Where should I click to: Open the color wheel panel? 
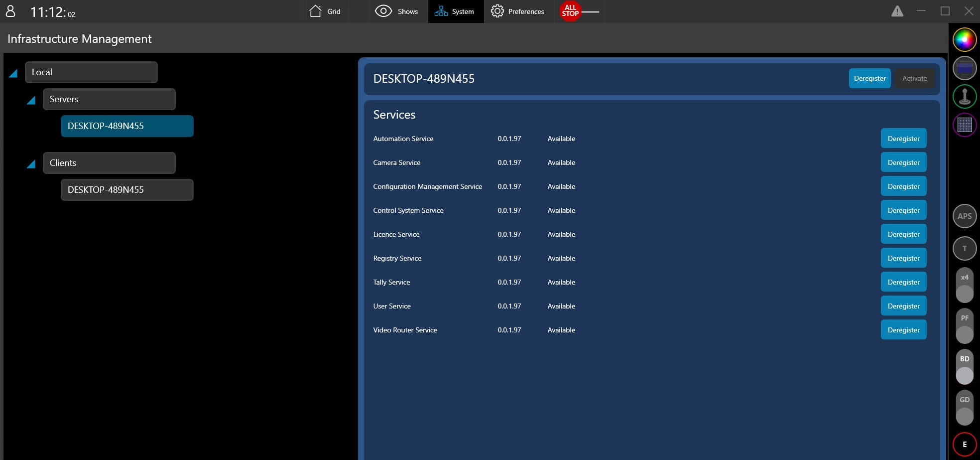coord(964,40)
